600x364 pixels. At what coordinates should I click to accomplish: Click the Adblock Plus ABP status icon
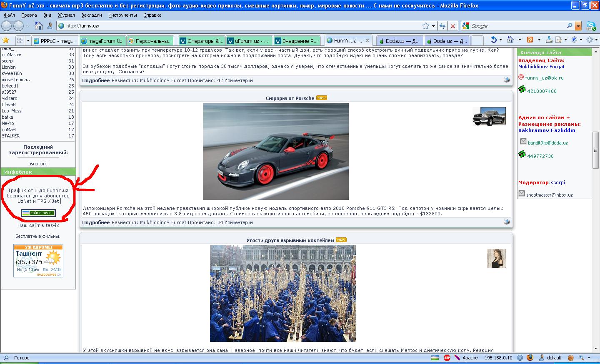447,358
